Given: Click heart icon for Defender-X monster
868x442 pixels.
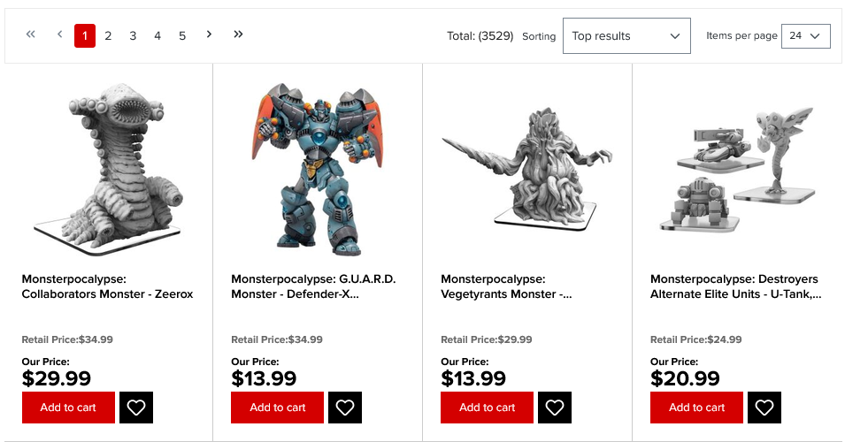Looking at the screenshot, I should coord(345,408).
